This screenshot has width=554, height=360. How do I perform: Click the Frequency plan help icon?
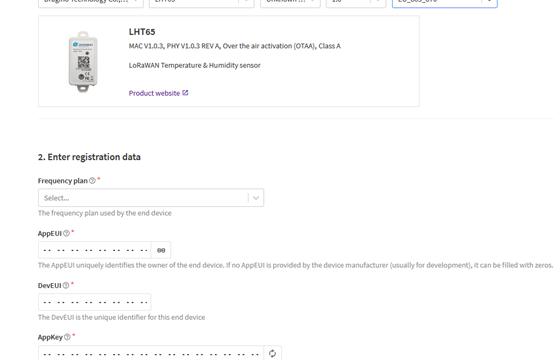pos(92,181)
